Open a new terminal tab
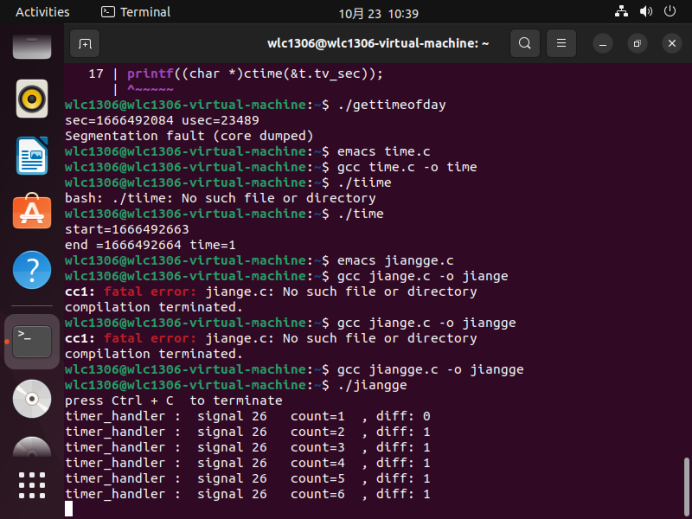 click(x=85, y=44)
